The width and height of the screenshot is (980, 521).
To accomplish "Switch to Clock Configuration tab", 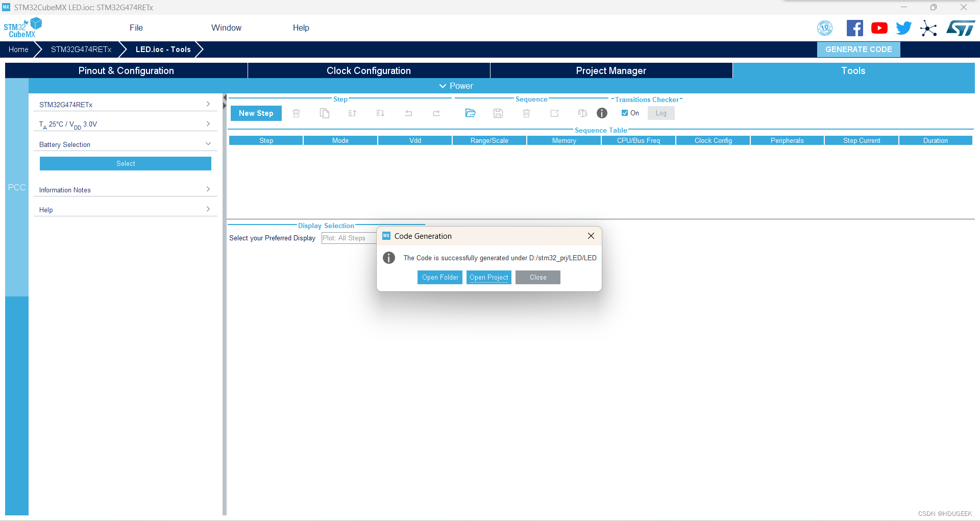I will 369,70.
